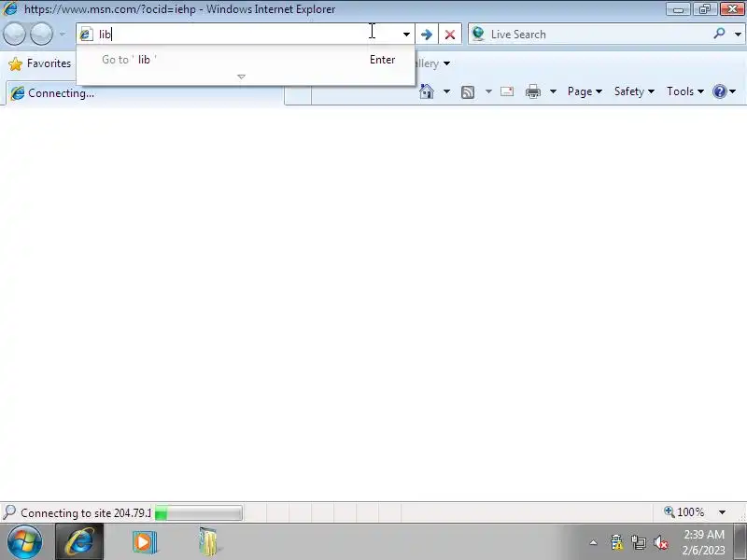Open the zoom level dropdown arrow
This screenshot has width=747, height=560.
[x=722, y=512]
